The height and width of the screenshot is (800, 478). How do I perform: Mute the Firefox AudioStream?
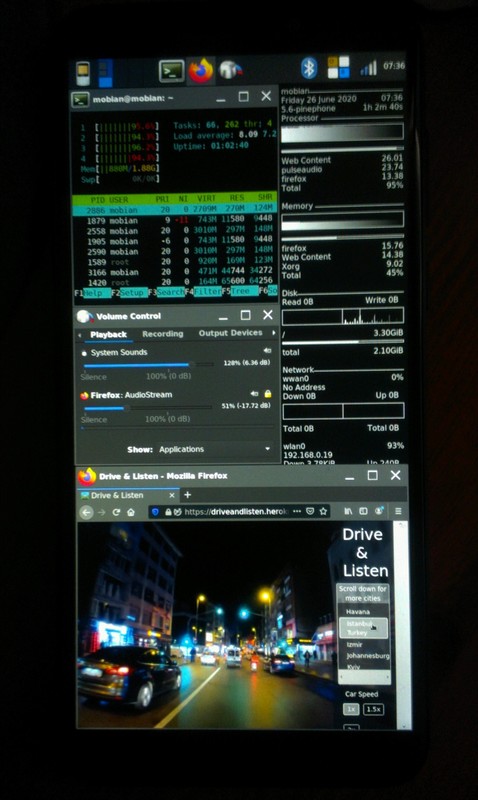tap(255, 394)
